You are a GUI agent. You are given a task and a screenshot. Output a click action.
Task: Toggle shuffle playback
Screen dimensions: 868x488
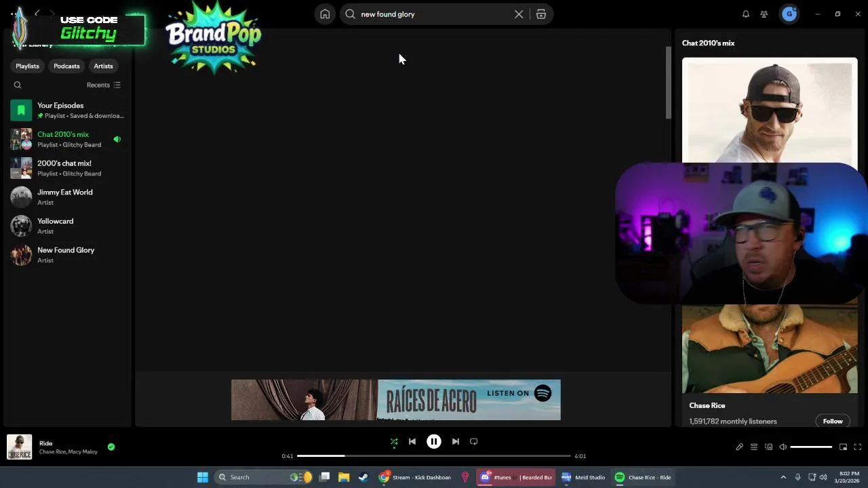pos(394,442)
